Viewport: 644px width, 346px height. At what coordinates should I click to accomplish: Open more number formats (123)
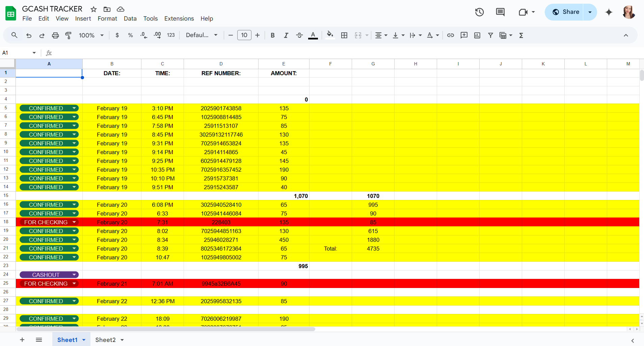pyautogui.click(x=171, y=35)
